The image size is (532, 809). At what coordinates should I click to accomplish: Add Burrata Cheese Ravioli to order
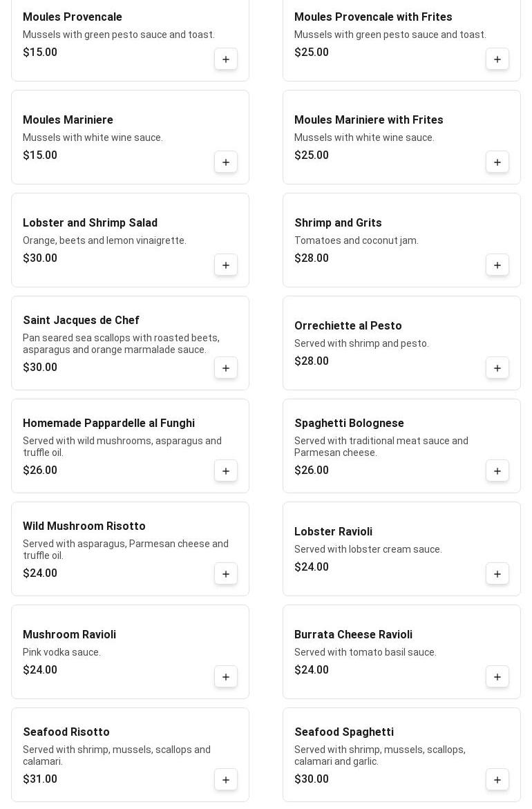click(497, 677)
